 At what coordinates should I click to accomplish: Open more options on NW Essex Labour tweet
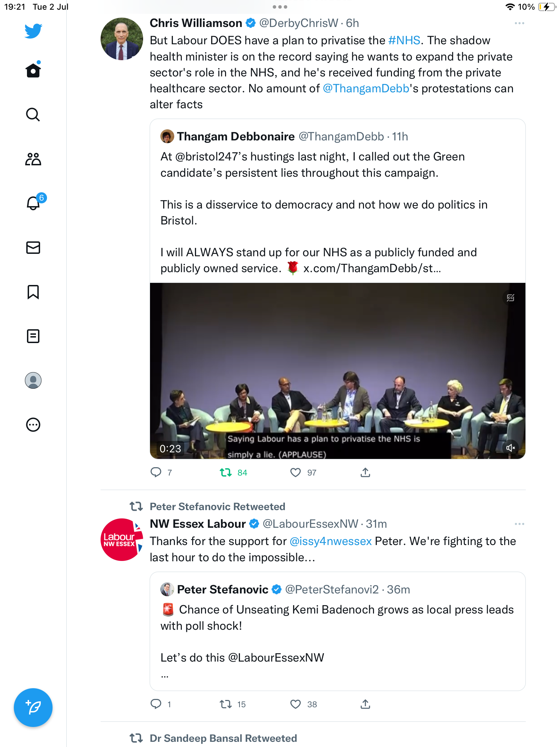519,524
